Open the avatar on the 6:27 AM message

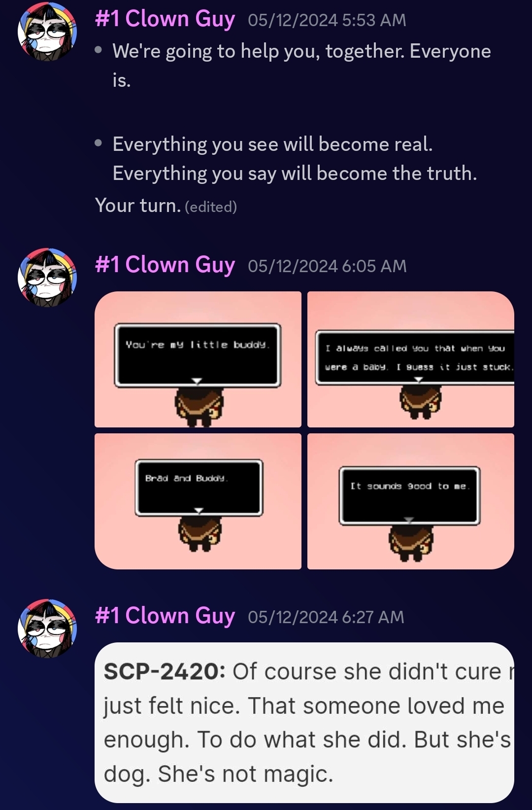point(47,629)
